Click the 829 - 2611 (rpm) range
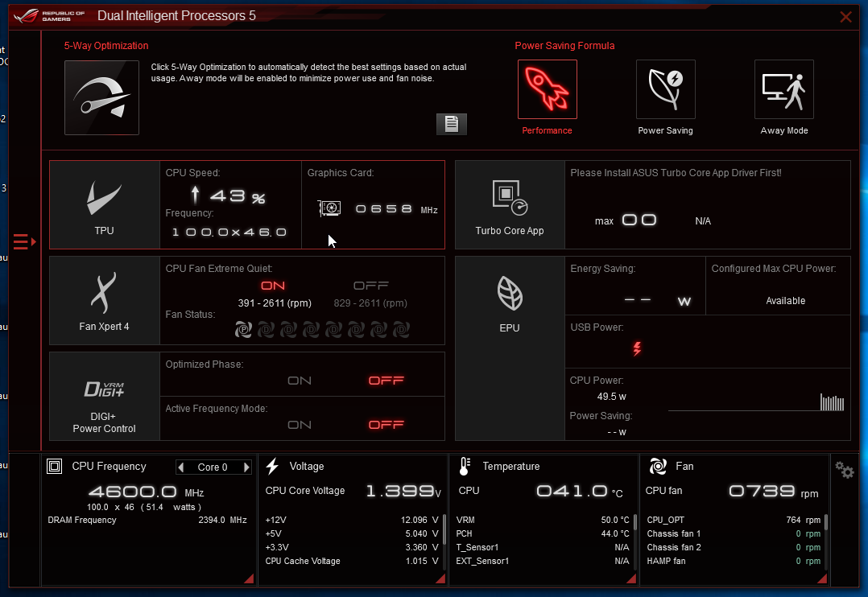This screenshot has height=597, width=868. point(370,303)
